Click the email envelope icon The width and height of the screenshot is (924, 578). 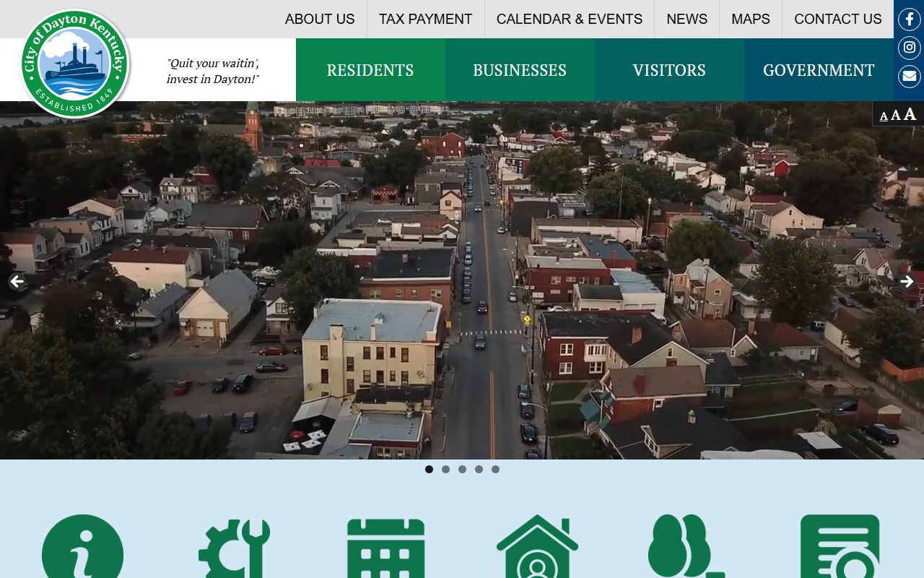909,76
